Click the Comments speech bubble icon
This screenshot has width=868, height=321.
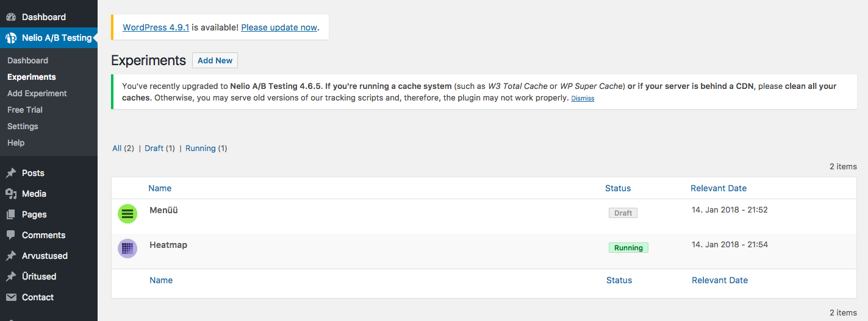click(11, 235)
